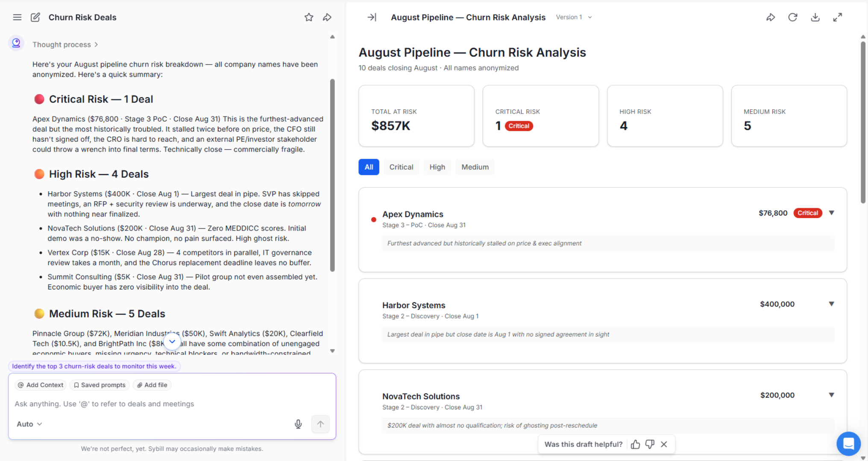
Task: Open the hamburger menu
Action: pyautogui.click(x=17, y=17)
